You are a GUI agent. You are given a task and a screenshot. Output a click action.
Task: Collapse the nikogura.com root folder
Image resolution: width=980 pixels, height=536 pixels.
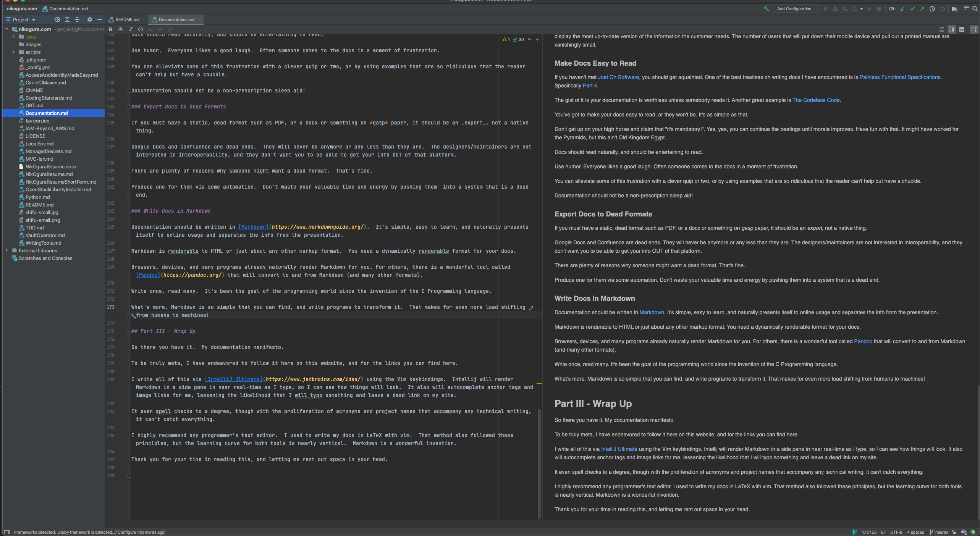pos(6,29)
